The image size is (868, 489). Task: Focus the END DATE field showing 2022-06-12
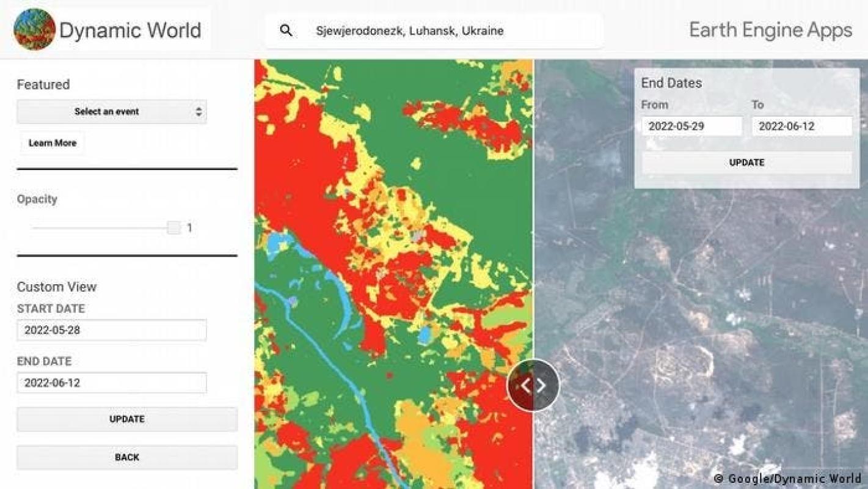pyautogui.click(x=112, y=383)
